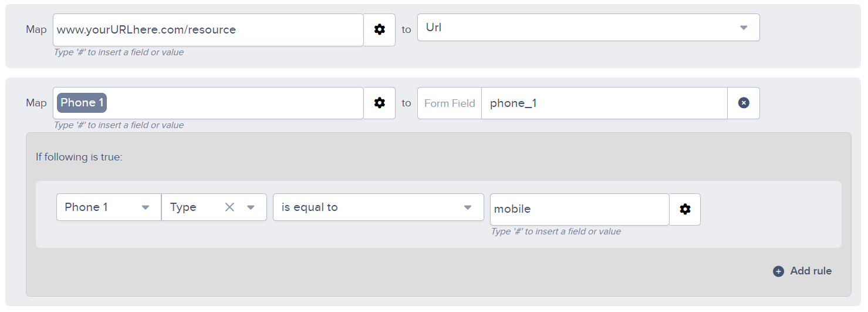Click the plus icon beside Add rule
This screenshot has width=868, height=312.
[778, 271]
